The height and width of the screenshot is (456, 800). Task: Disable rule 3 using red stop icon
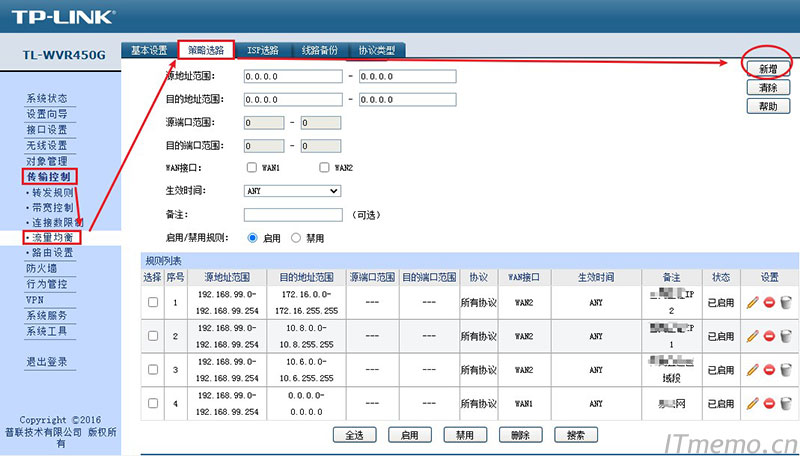pos(769,370)
